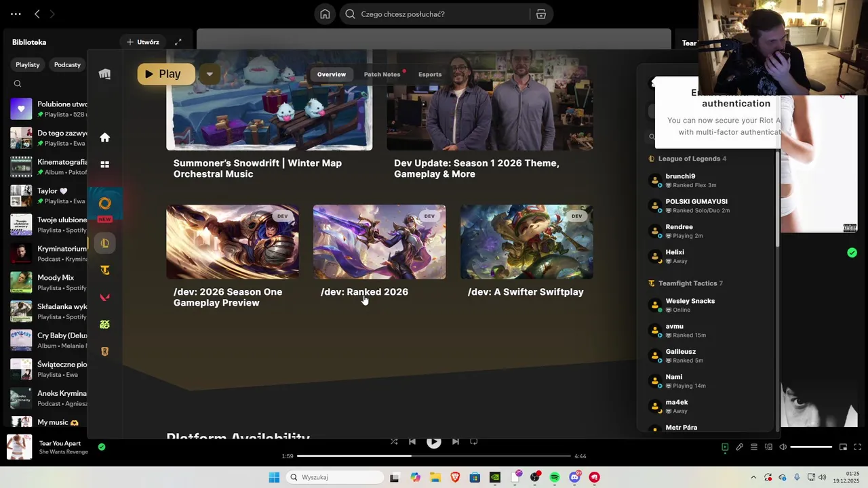This screenshot has height=488, width=868.
Task: Switch to Overview tab
Action: pos(332,75)
